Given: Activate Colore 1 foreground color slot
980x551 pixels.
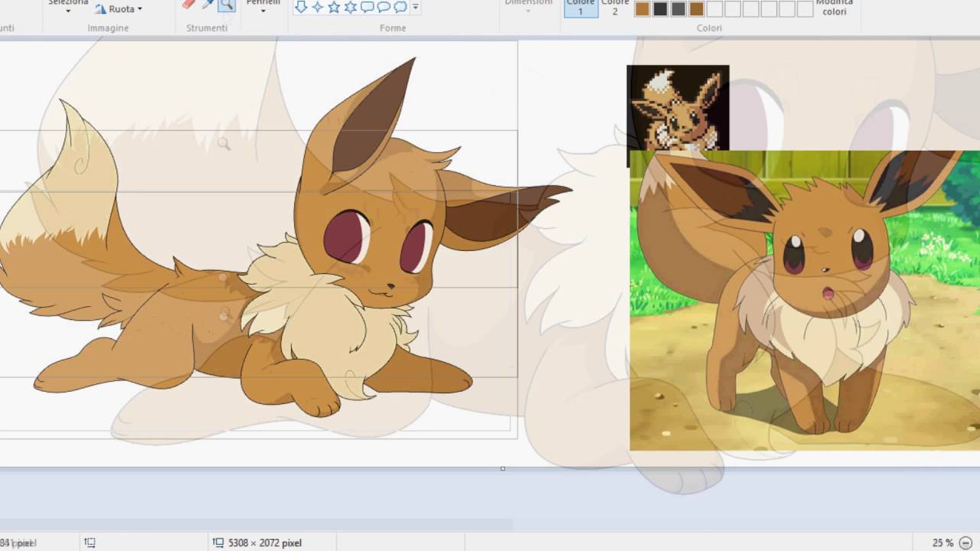Looking at the screenshot, I should [580, 9].
